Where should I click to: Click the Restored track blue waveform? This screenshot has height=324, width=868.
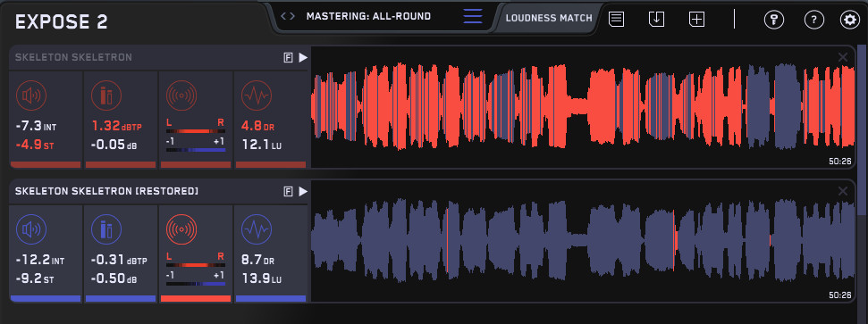[583, 241]
